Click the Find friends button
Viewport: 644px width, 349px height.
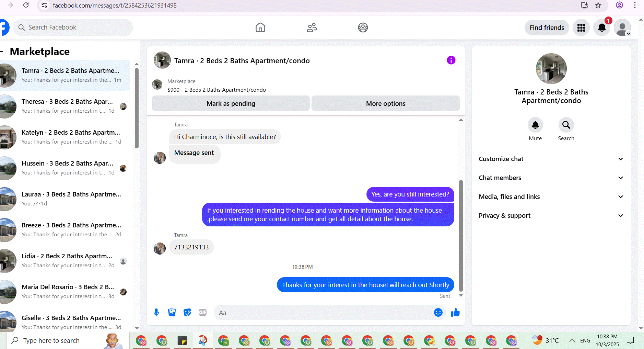click(x=547, y=27)
